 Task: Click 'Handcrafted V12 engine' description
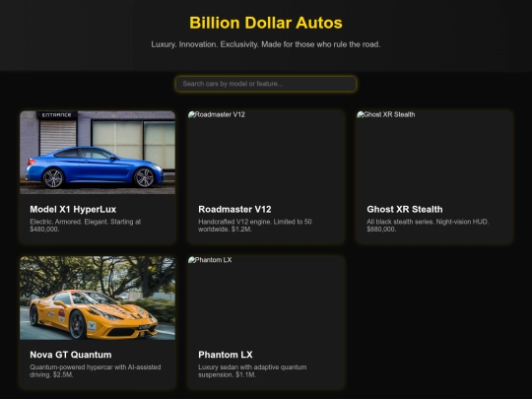[x=255, y=226]
